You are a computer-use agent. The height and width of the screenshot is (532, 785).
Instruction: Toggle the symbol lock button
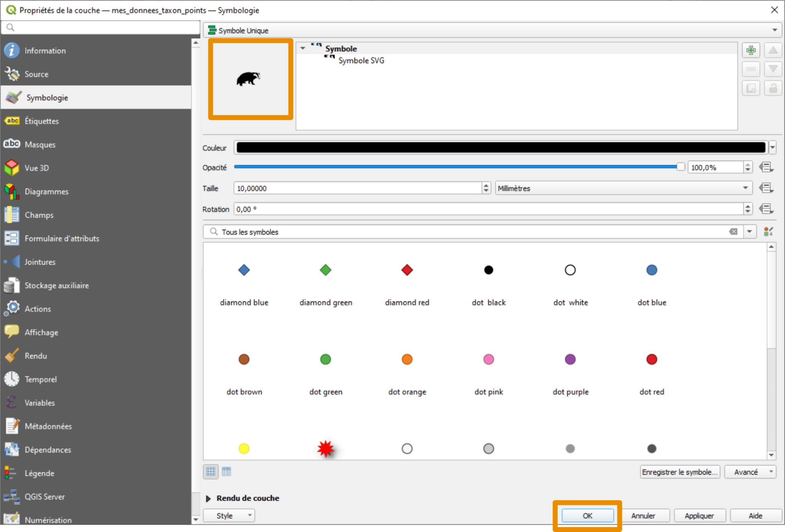773,88
